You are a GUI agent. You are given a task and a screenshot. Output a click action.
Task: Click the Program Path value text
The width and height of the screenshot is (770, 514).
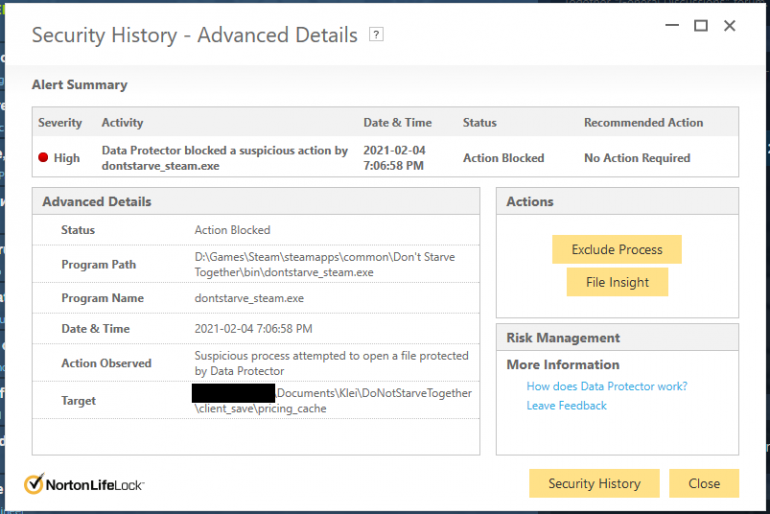click(x=324, y=264)
